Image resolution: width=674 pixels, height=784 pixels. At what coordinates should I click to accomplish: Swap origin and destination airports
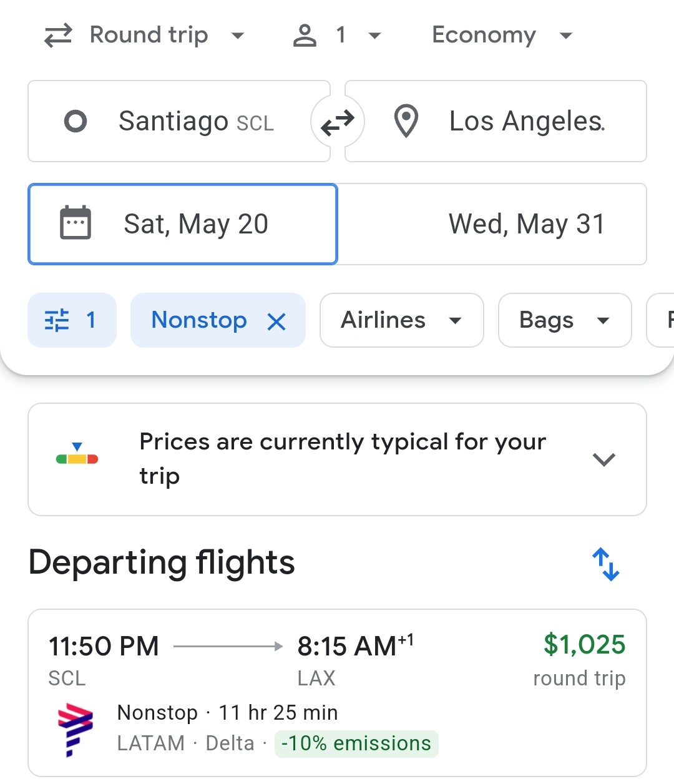pyautogui.click(x=338, y=122)
